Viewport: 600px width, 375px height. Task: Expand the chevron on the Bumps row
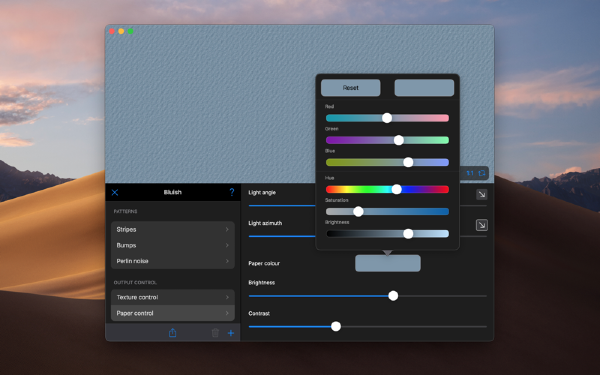coord(227,245)
